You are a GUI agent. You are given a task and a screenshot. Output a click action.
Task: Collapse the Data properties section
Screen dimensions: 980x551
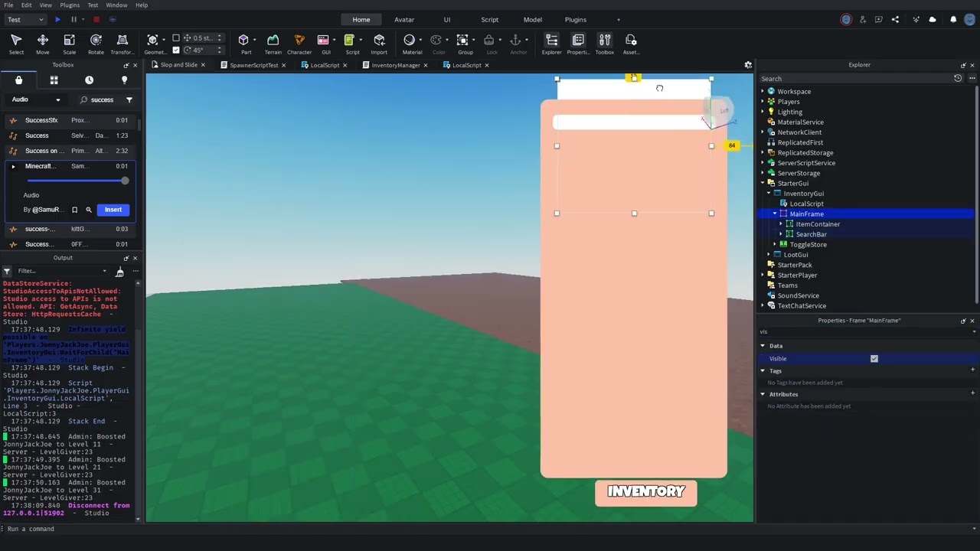(x=763, y=346)
